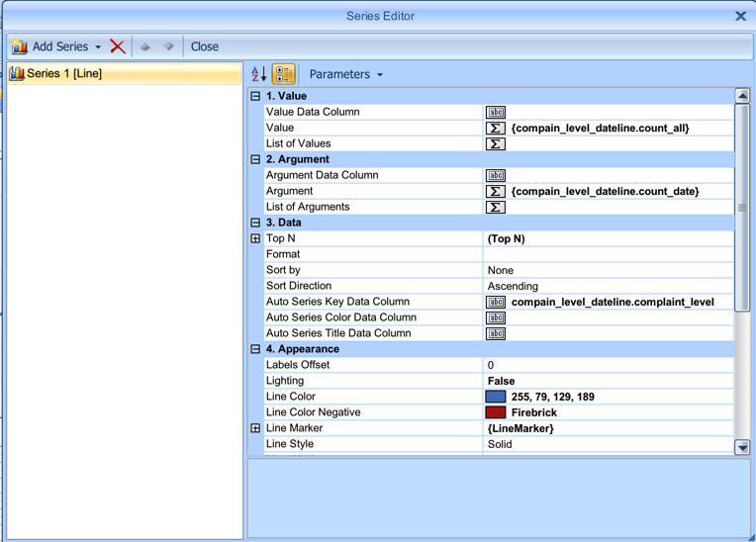Click abc icon for Argument Data Column
This screenshot has height=542, width=756.
[496, 175]
